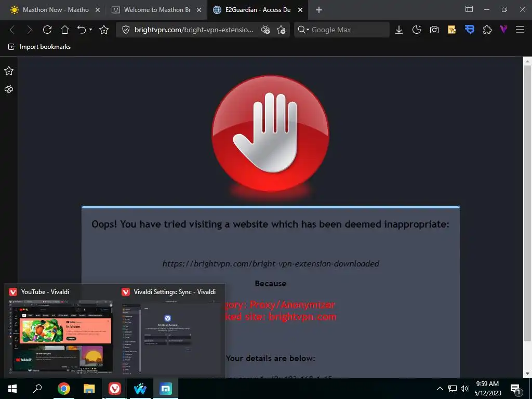532x399 pixels.
Task: Open the main hamburger menu
Action: pyautogui.click(x=520, y=30)
